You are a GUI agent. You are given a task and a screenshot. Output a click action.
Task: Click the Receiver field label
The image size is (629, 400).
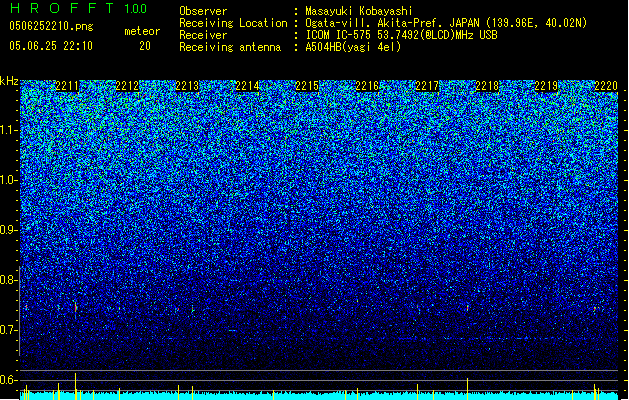click(203, 35)
